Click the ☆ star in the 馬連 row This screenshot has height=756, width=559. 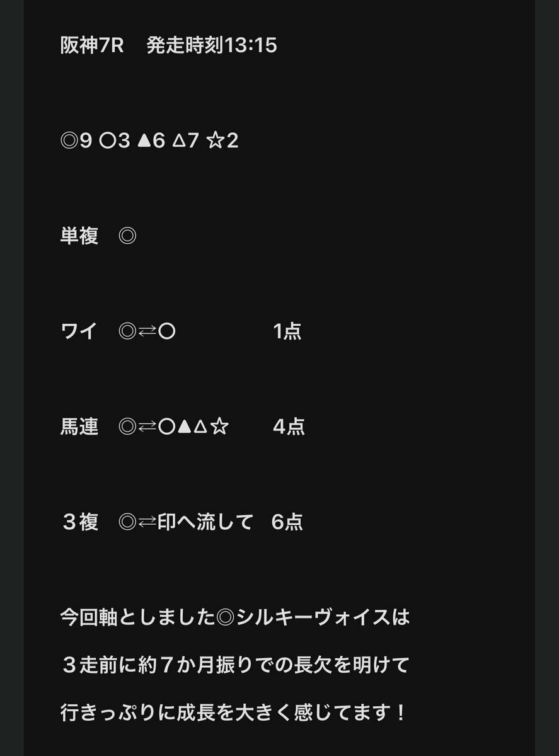pyautogui.click(x=219, y=427)
